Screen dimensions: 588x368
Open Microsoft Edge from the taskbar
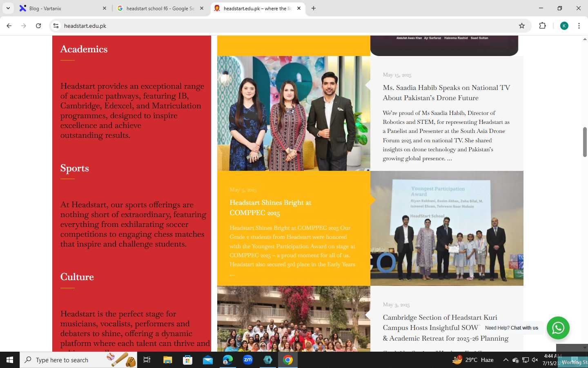click(227, 360)
